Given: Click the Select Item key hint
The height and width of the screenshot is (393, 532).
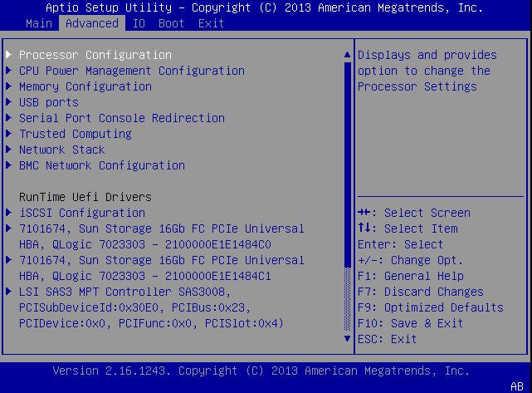Looking at the screenshot, I should [x=408, y=228].
